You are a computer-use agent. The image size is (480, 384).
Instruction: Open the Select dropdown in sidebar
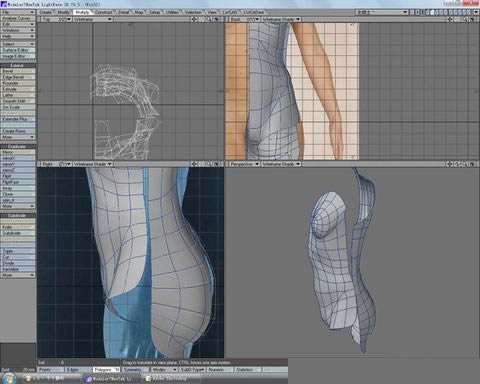pyautogui.click(x=18, y=44)
